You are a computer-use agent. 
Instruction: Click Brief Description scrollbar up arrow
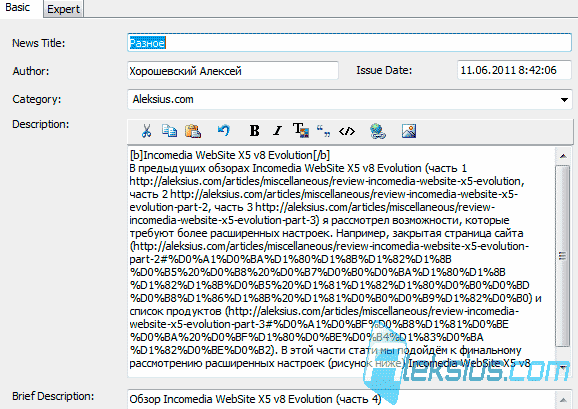click(x=563, y=400)
